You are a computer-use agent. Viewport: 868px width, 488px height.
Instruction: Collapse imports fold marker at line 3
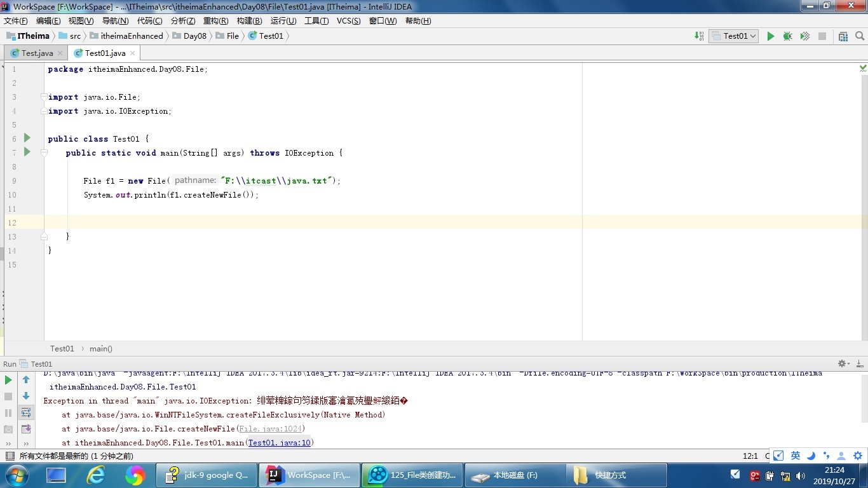tap(44, 97)
